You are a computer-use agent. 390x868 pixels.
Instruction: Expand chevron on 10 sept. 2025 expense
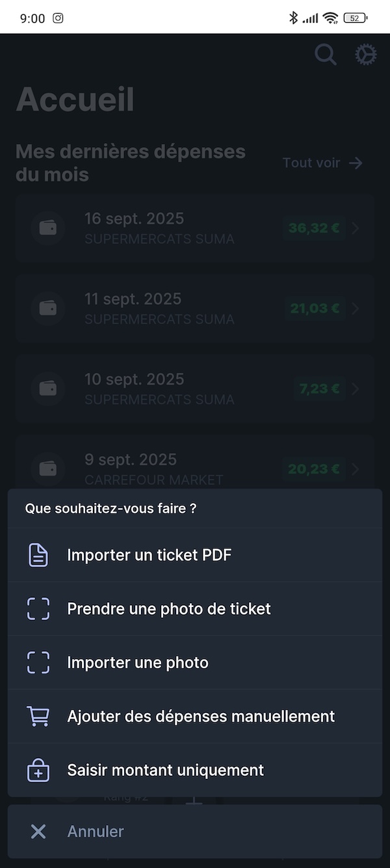[356, 388]
